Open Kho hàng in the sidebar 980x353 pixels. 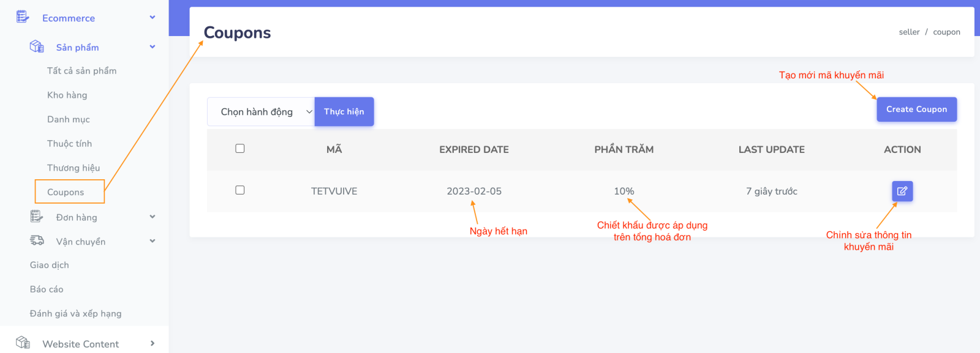(x=67, y=95)
